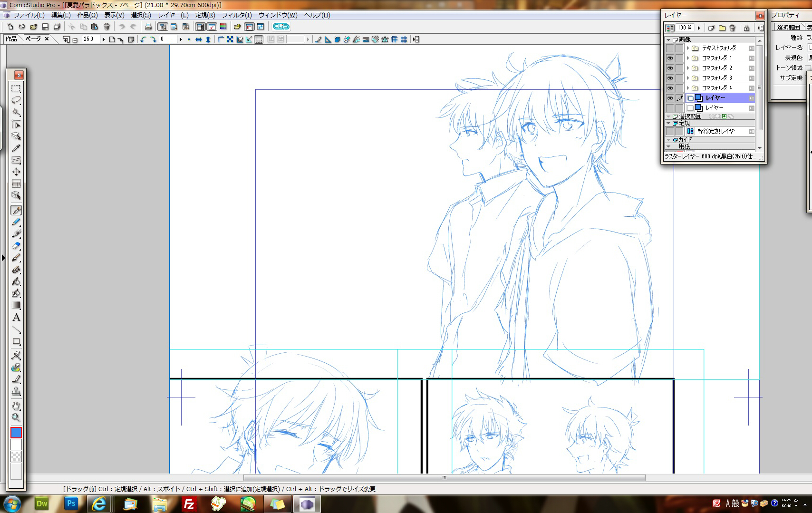Click the zoom percentage field 25.0

coord(91,39)
